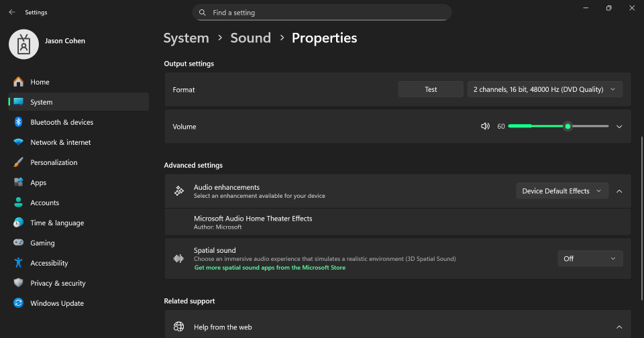Go to Network & internet section
The width and height of the screenshot is (644, 338).
[60, 142]
